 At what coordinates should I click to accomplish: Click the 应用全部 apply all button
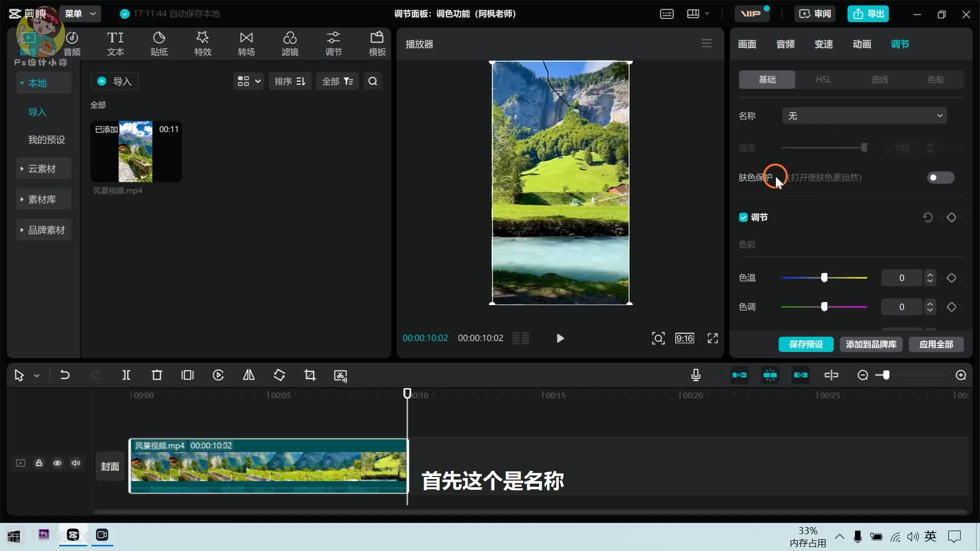[x=936, y=344]
